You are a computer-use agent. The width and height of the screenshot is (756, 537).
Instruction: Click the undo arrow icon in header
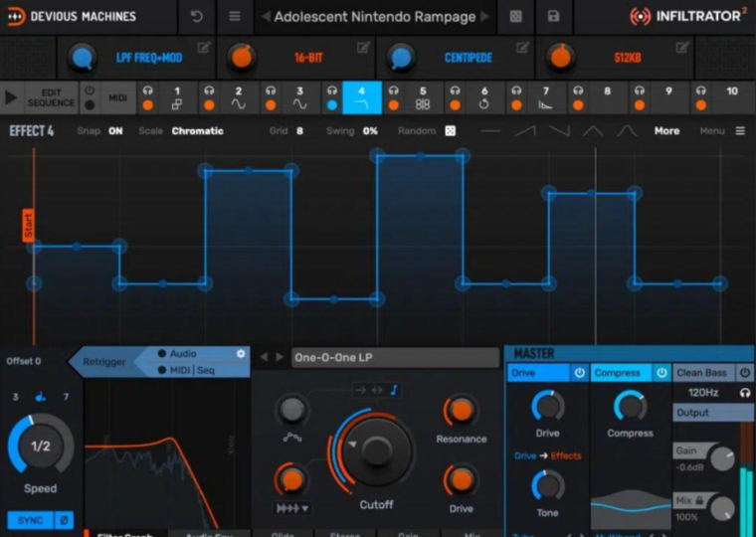(197, 17)
